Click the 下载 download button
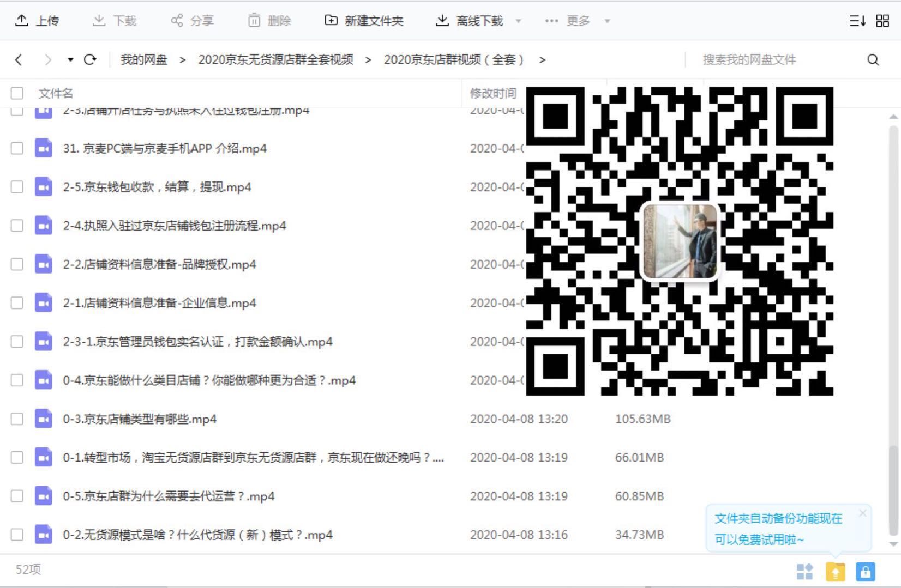The image size is (901, 588). [115, 21]
